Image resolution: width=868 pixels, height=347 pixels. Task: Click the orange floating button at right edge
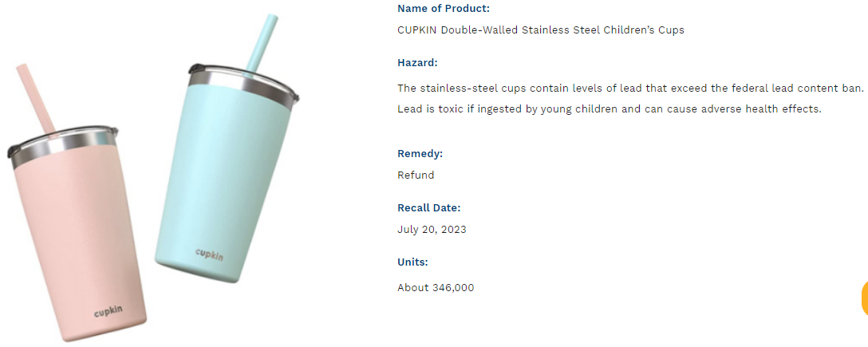(x=864, y=298)
